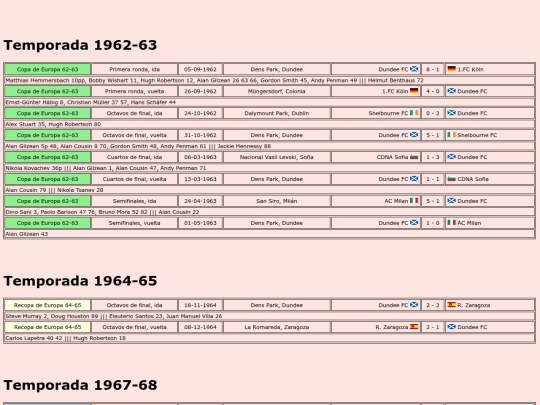This screenshot has height=405, width=540.
Task: Click the Bulgarian flag in the 13-03-1963 match row
Action: [x=451, y=179]
